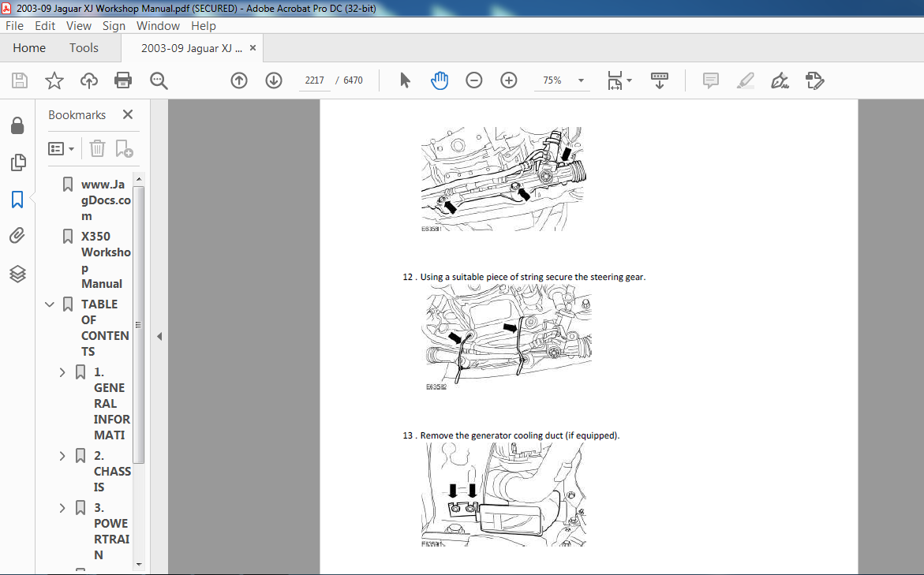Image resolution: width=924 pixels, height=575 pixels.
Task: Activate the Hand pan tool
Action: (x=440, y=80)
